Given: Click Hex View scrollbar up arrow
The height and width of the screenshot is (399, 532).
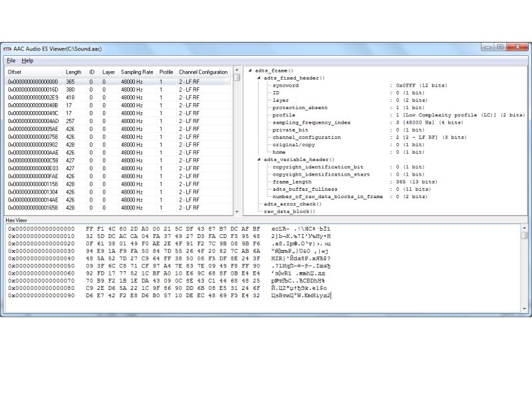Looking at the screenshot, I should coord(524,228).
